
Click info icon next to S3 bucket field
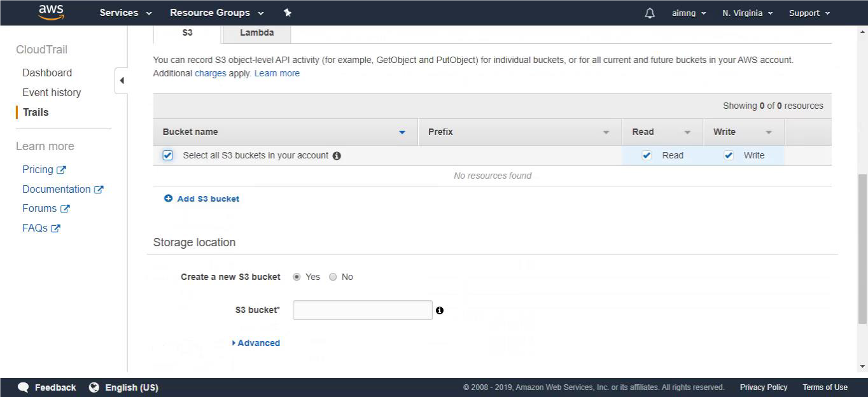440,310
